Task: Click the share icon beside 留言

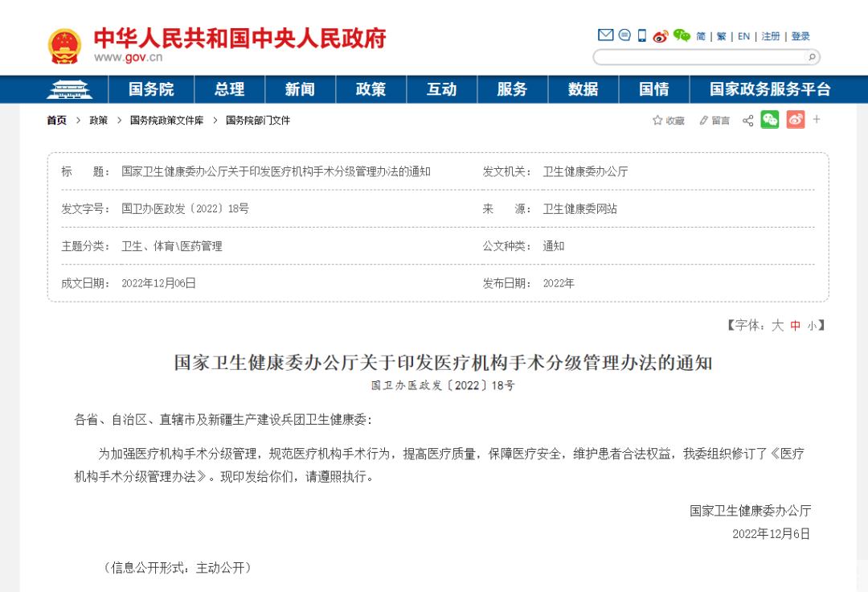Action: click(x=747, y=121)
